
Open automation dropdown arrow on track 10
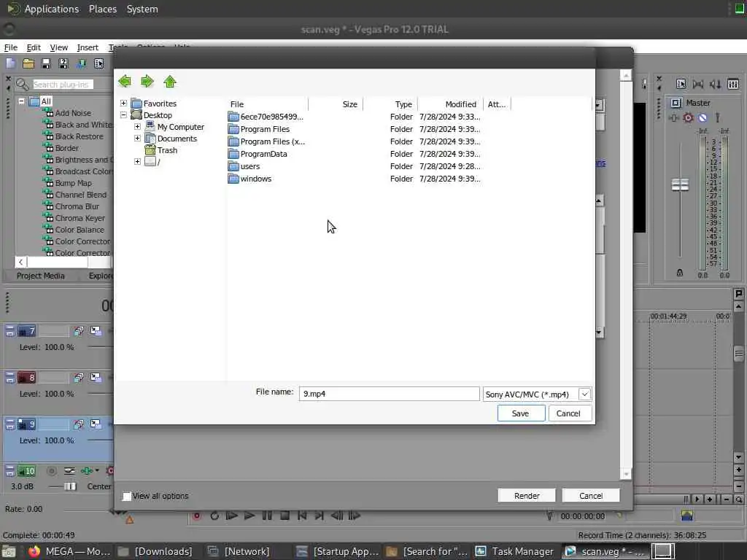(97, 470)
